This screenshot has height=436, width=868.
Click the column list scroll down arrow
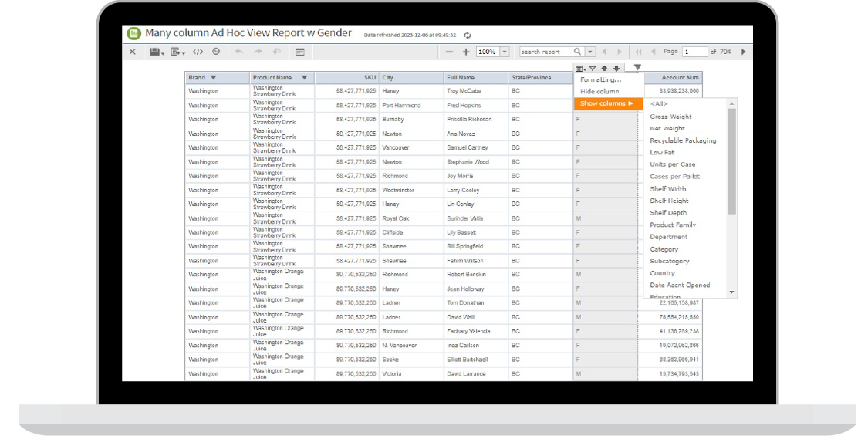click(x=732, y=292)
